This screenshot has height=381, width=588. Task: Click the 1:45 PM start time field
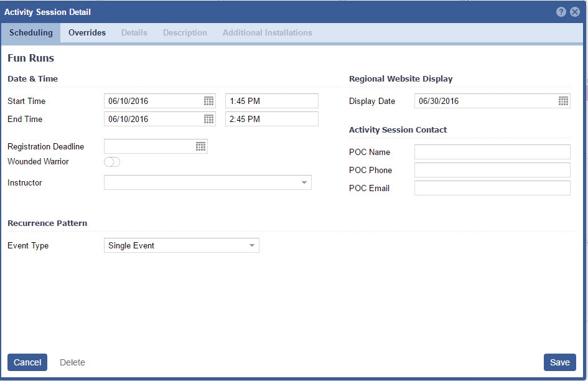coord(271,101)
